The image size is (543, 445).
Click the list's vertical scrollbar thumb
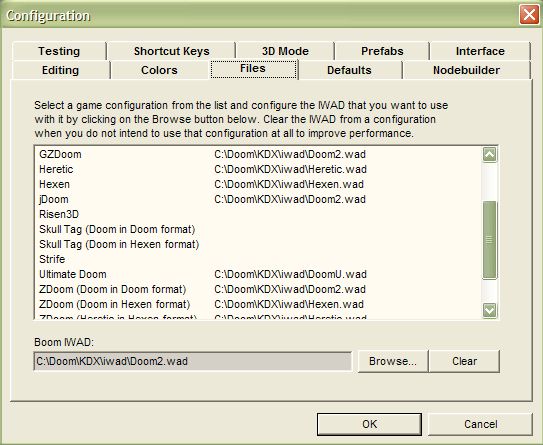pos(490,240)
